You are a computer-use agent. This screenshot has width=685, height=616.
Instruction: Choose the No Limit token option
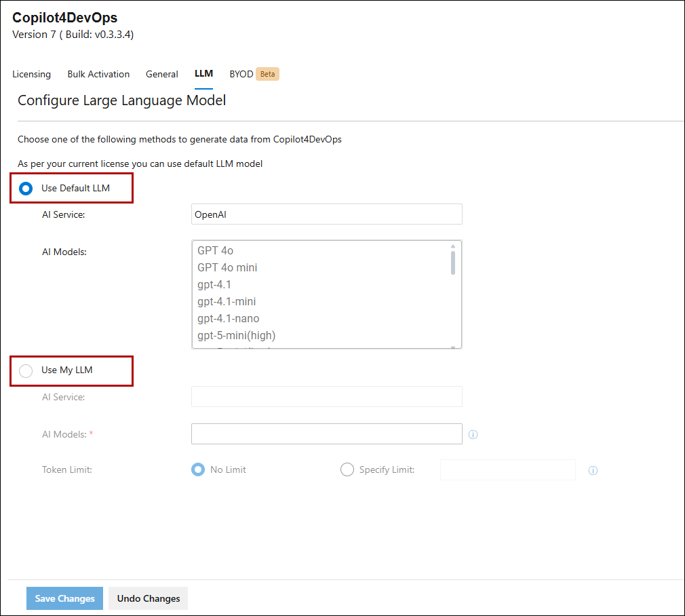[198, 469]
